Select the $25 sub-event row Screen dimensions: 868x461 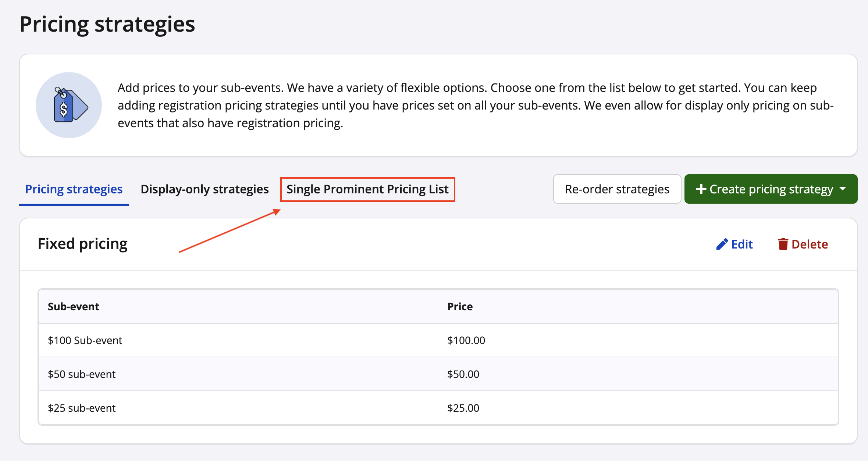[x=81, y=408]
